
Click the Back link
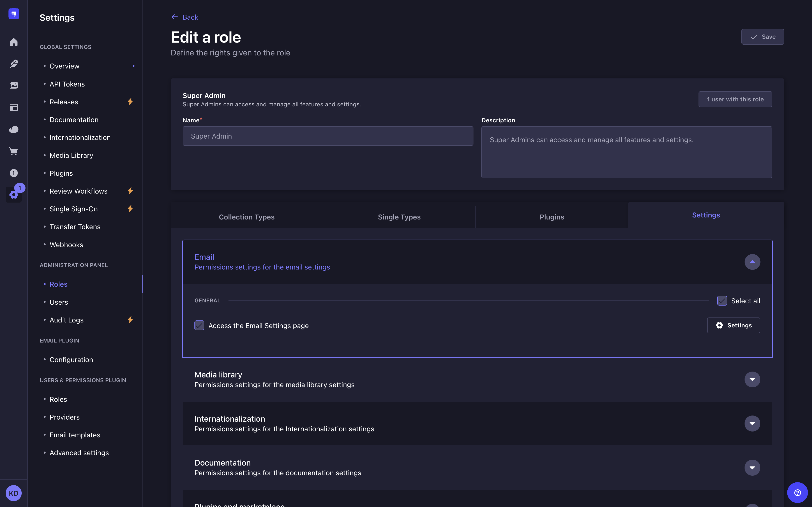coord(184,17)
